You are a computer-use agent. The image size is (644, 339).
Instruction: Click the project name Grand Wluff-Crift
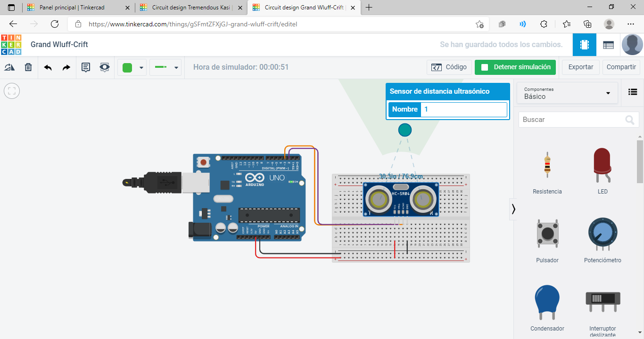pos(59,45)
